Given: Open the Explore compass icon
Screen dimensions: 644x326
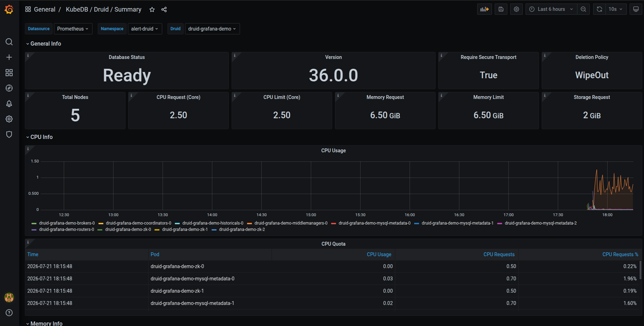Looking at the screenshot, I should point(9,88).
